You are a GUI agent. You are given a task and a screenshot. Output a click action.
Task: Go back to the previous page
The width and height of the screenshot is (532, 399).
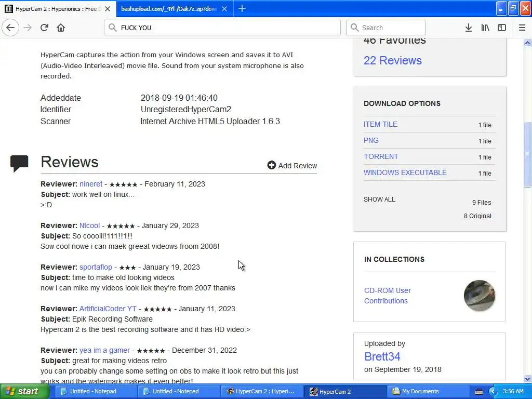[x=10, y=28]
